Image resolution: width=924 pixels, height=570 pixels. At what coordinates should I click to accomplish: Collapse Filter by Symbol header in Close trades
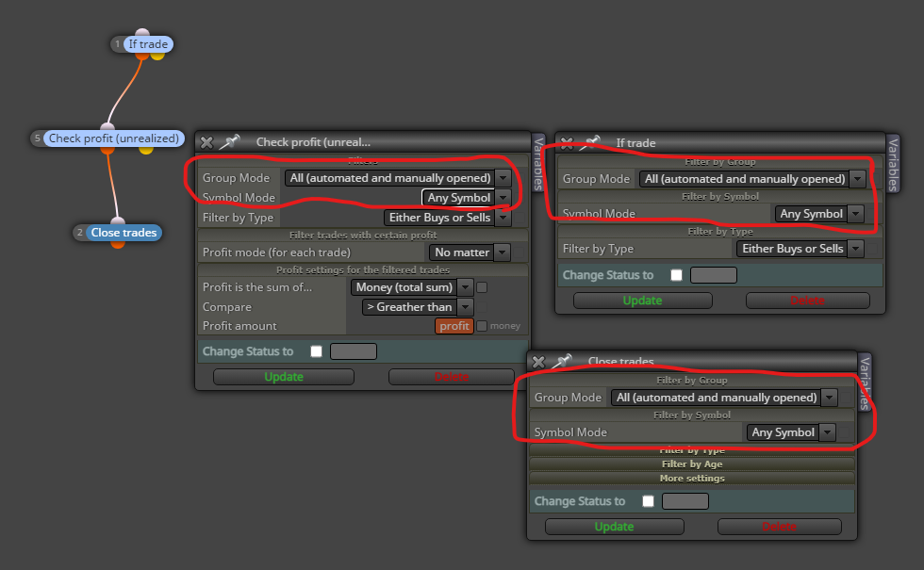(692, 415)
